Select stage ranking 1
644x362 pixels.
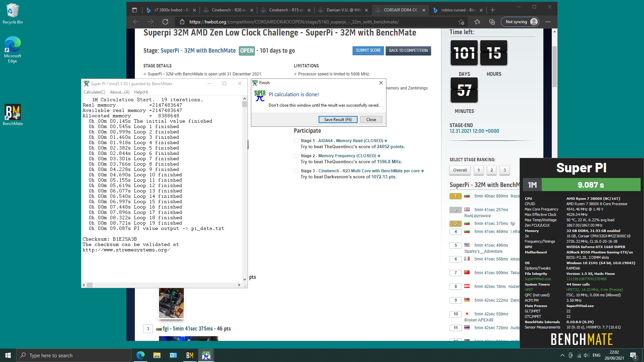tap(479, 170)
